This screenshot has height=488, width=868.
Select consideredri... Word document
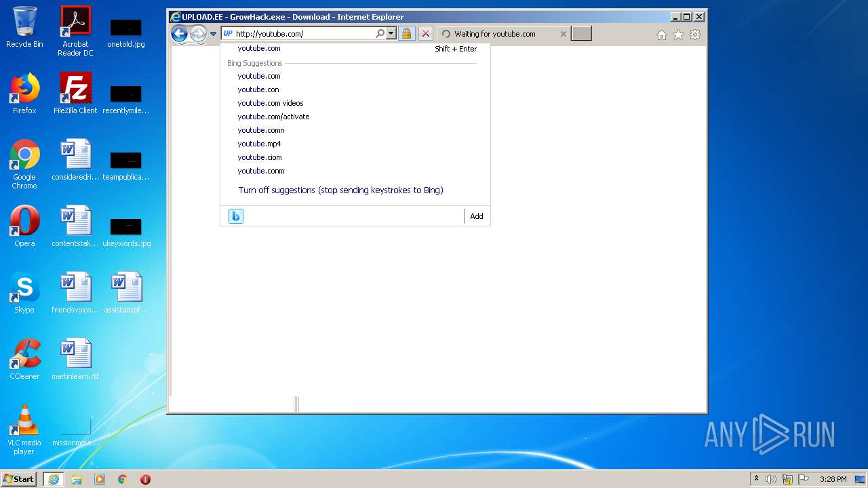pyautogui.click(x=75, y=160)
